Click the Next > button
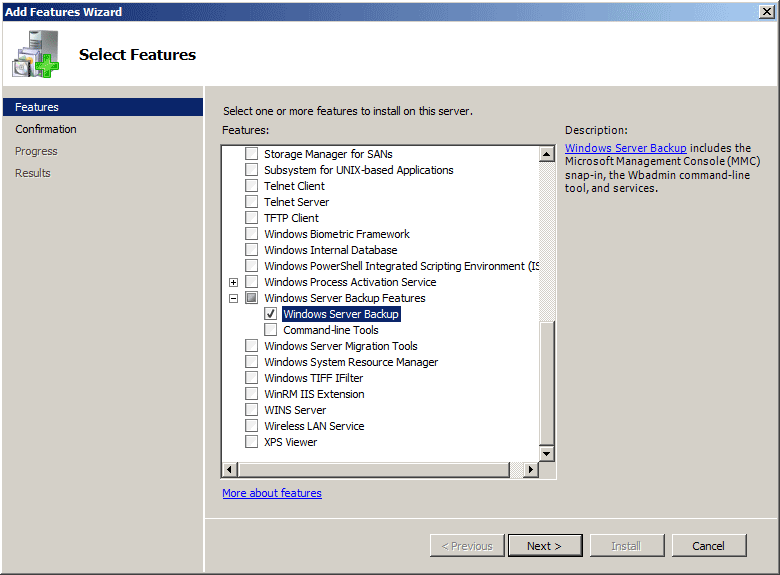This screenshot has height=575, width=780. click(x=545, y=546)
